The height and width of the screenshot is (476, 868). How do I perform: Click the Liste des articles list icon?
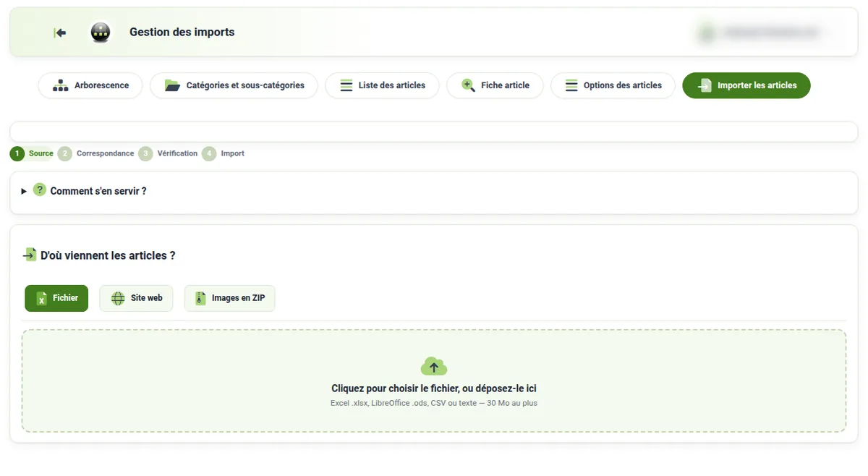[x=346, y=85]
